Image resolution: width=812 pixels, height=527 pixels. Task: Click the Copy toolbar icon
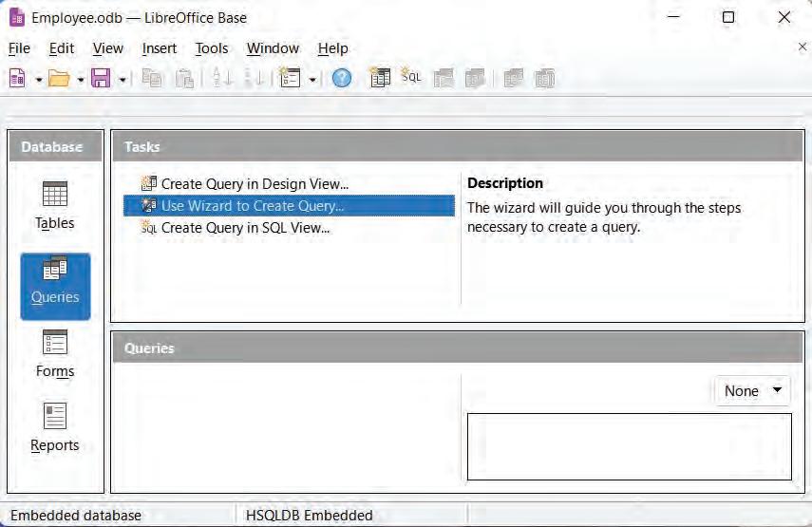(x=152, y=79)
